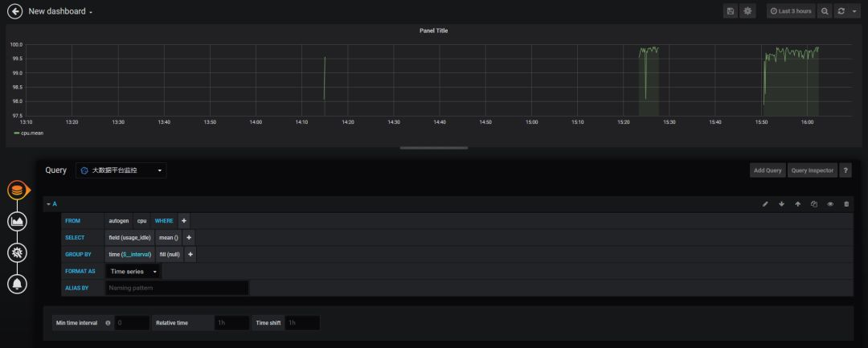Viewport: 868px width, 348px height.
Task: Click the Add Query button
Action: (x=768, y=170)
